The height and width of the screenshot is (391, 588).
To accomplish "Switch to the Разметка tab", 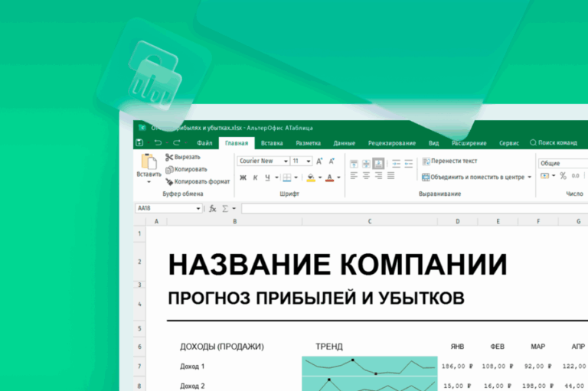I will tap(308, 143).
